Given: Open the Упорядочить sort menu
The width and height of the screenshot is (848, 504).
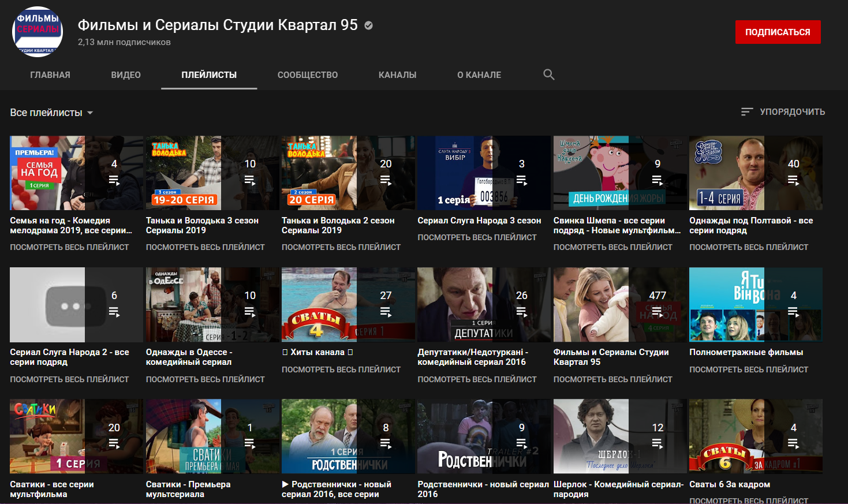Looking at the screenshot, I should (783, 112).
